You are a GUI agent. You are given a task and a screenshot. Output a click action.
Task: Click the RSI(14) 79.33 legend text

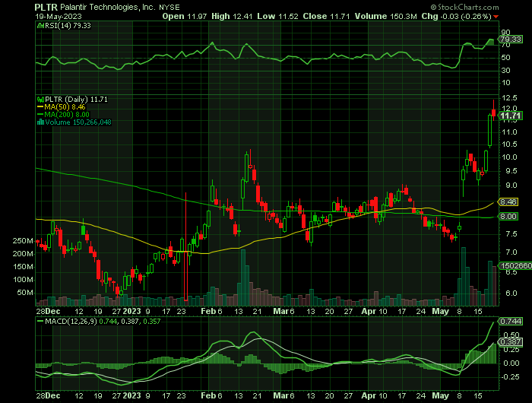click(x=68, y=26)
